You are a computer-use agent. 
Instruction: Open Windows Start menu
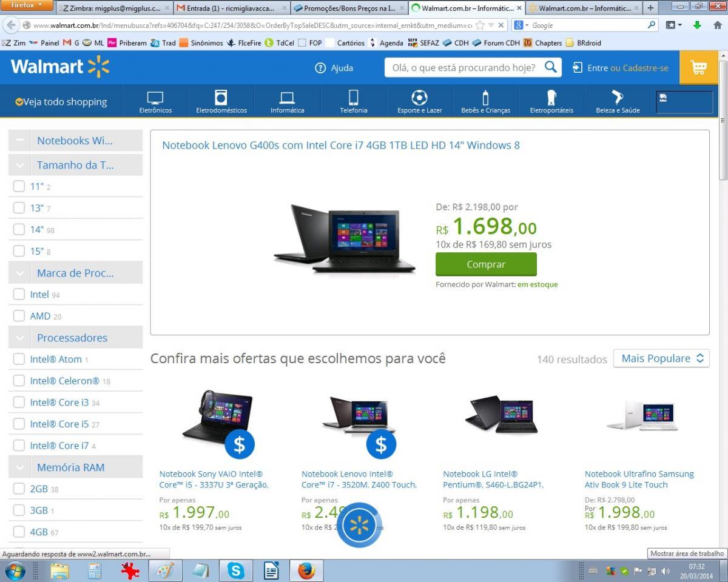tap(15, 570)
